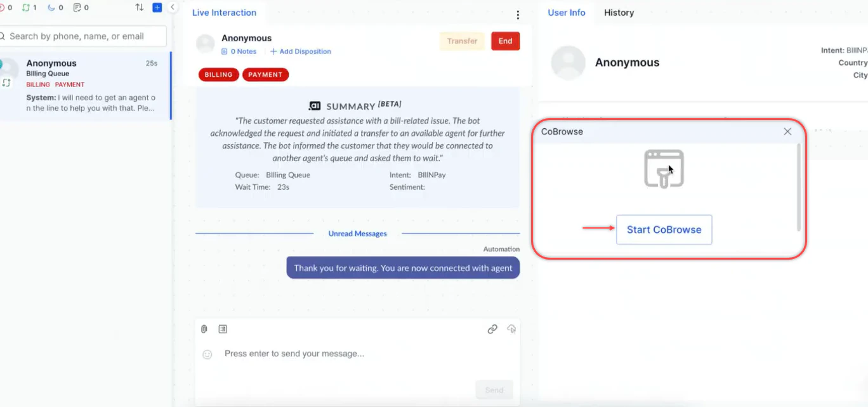
Task: Click the PAYMENT tag pill
Action: (x=265, y=75)
